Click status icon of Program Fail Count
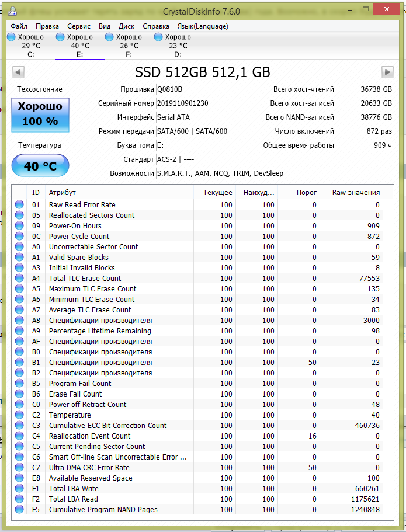 pos(19,384)
